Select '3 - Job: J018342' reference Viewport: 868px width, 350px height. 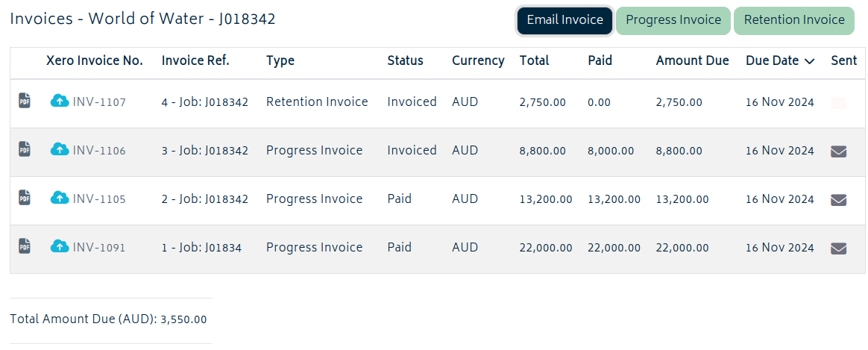[x=205, y=151]
